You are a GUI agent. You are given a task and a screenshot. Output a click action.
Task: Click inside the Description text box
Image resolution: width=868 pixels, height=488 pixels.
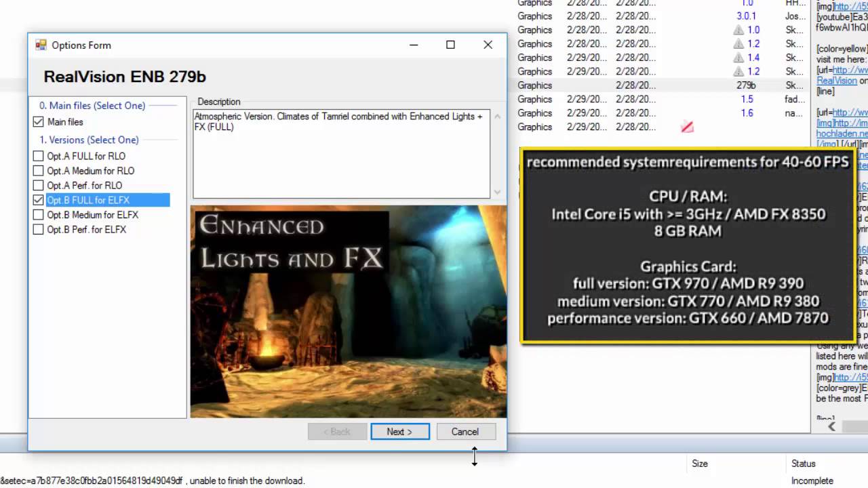coord(342,154)
